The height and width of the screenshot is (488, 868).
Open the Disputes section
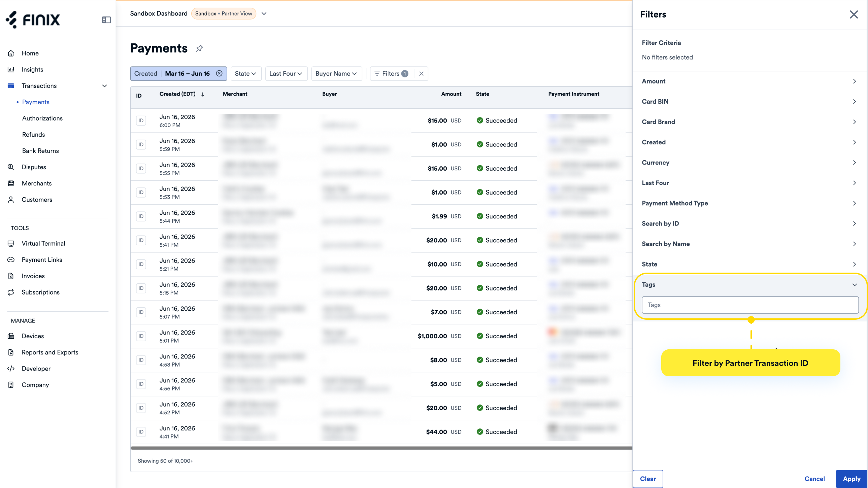[34, 167]
